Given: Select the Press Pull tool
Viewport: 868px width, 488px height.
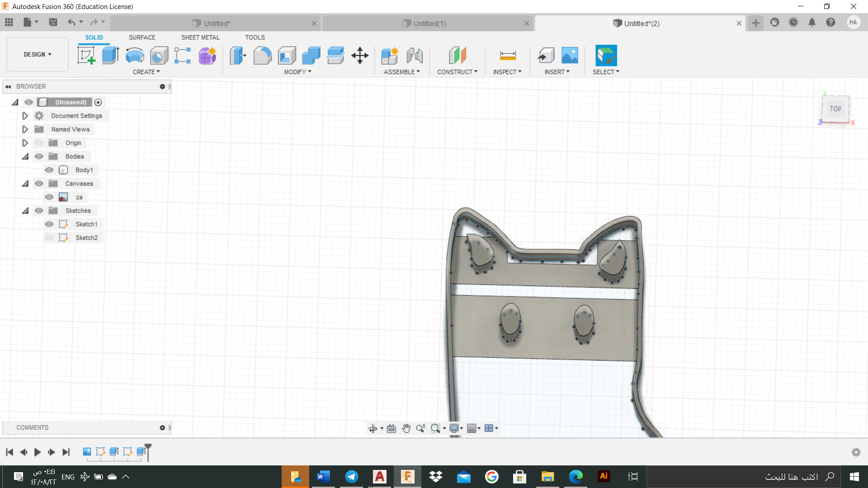Looking at the screenshot, I should coord(238,56).
